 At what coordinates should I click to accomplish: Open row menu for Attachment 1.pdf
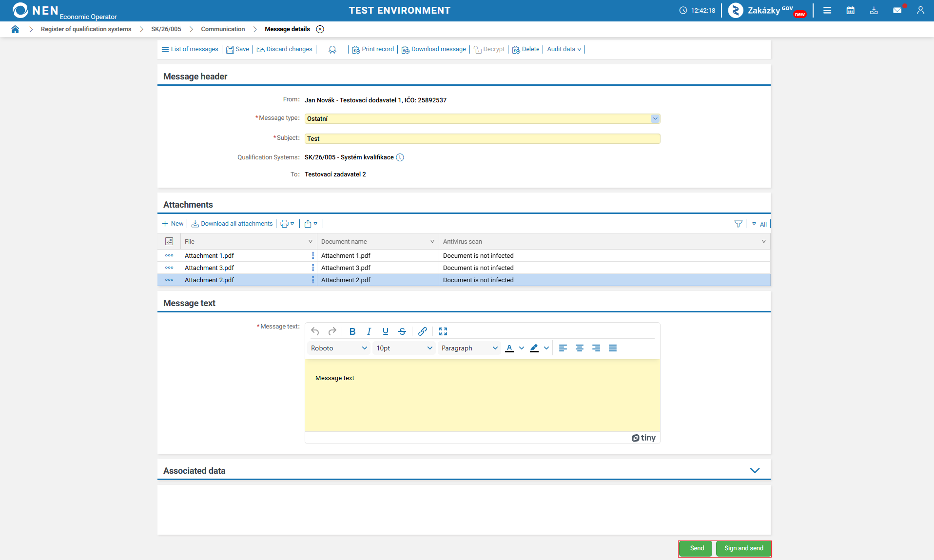[169, 255]
